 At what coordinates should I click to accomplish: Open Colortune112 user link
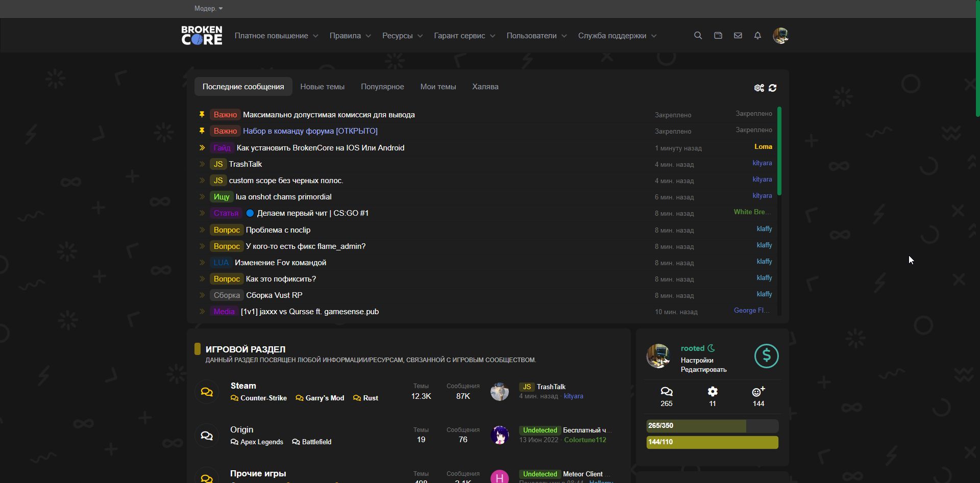tap(585, 440)
